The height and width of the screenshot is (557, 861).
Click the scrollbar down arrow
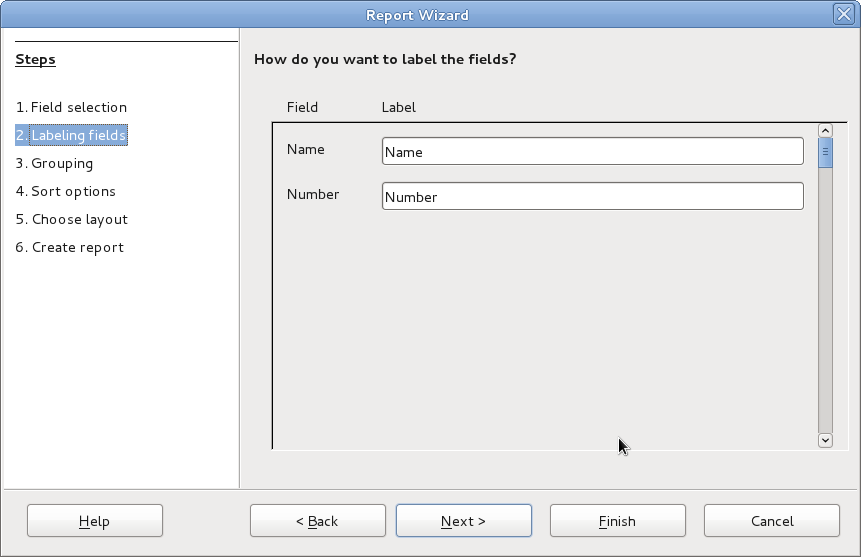tap(825, 439)
